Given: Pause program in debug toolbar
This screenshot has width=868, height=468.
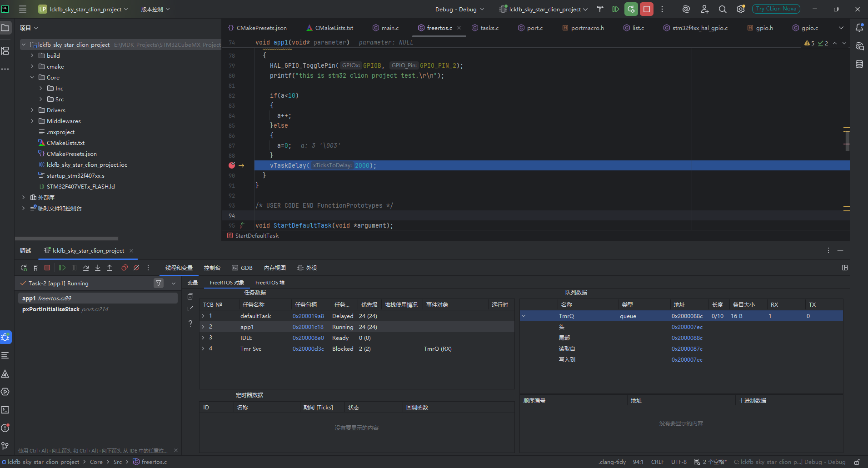Looking at the screenshot, I should tap(74, 268).
